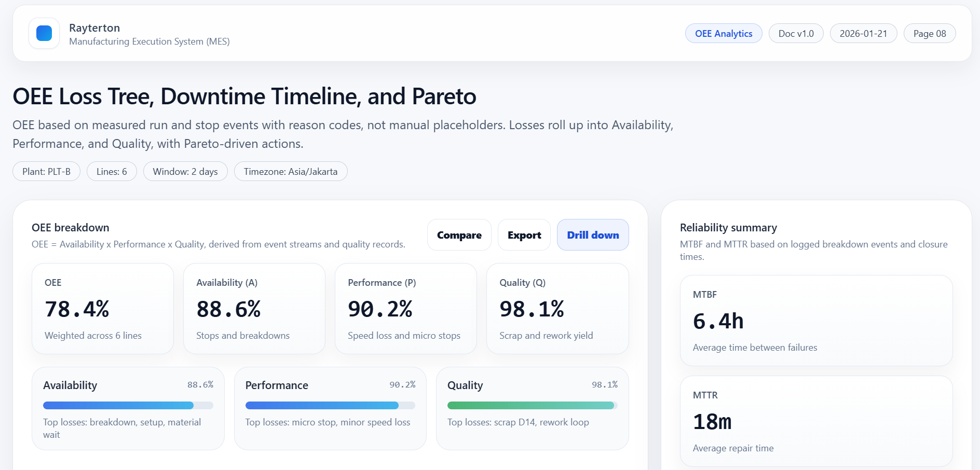Click the Rayterton blue logo icon
Screen dimensions: 980x470
click(x=44, y=33)
